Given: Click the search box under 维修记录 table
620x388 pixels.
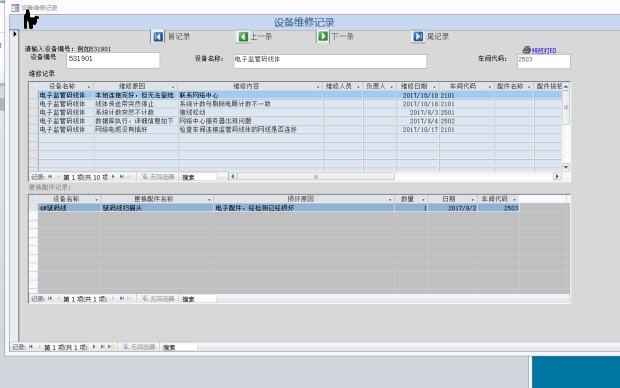Looking at the screenshot, I should tap(198, 177).
